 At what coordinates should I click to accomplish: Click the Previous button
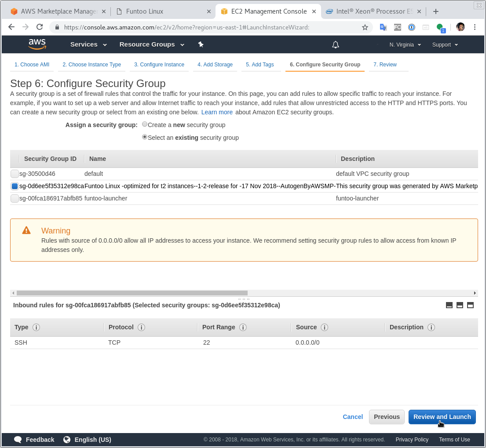387,417
